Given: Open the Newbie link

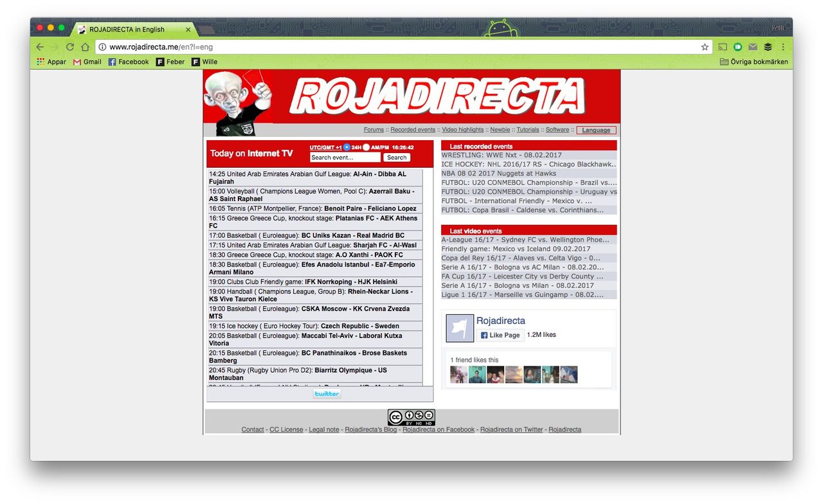Looking at the screenshot, I should point(500,130).
